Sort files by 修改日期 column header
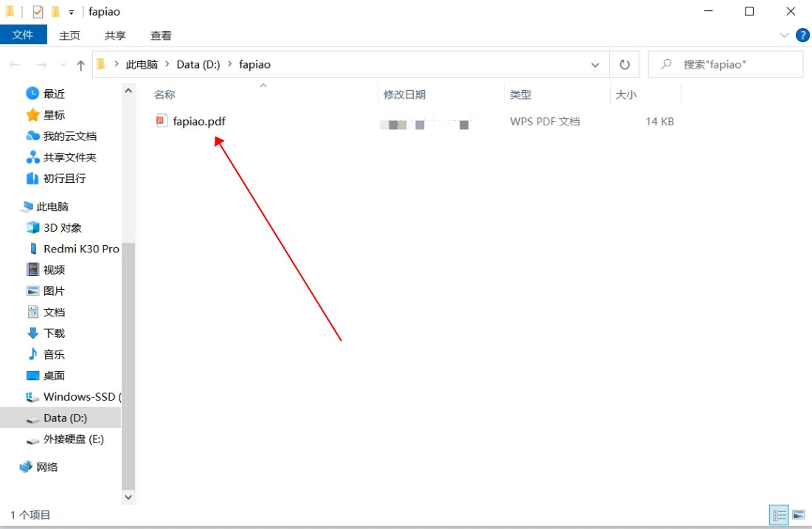This screenshot has width=812, height=529. click(x=404, y=94)
